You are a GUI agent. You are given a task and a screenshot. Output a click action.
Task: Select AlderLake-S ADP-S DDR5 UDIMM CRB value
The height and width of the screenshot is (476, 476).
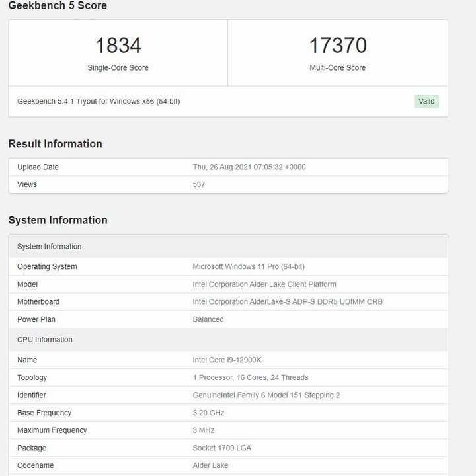288,301
